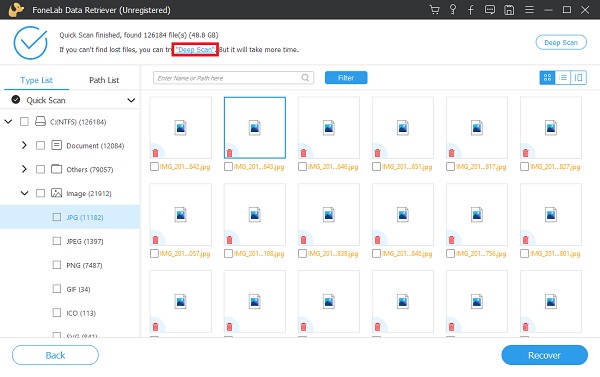Tick the ICO (113) checkbox
This screenshot has height=377, width=600.
point(57,312)
